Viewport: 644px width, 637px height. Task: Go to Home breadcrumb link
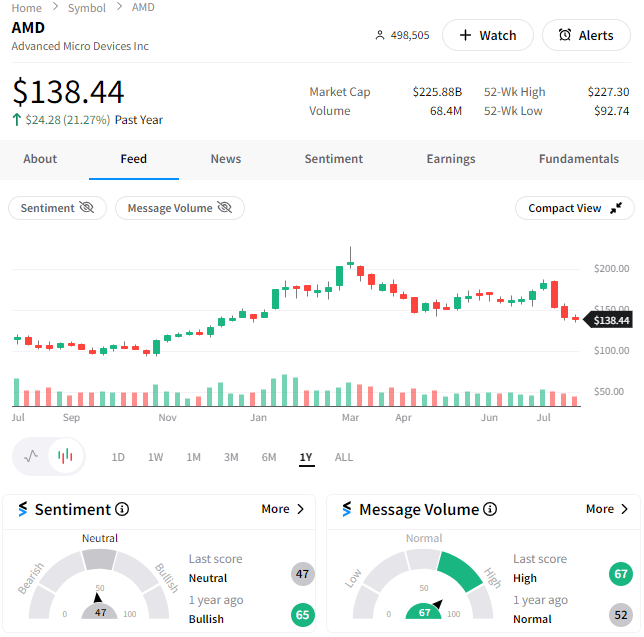pos(26,8)
